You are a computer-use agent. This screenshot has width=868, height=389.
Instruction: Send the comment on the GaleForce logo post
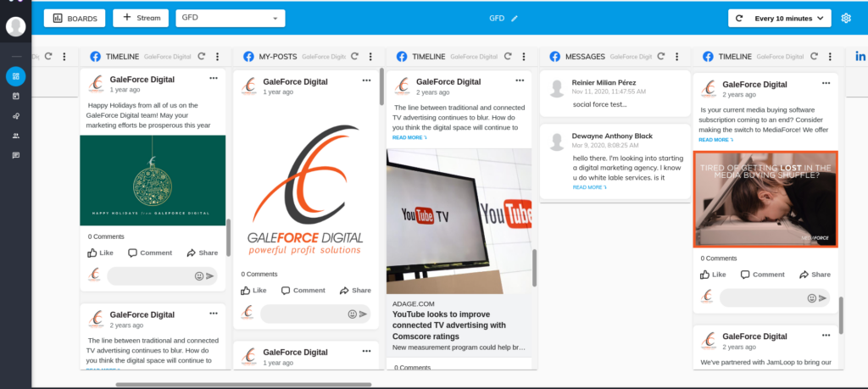click(363, 314)
